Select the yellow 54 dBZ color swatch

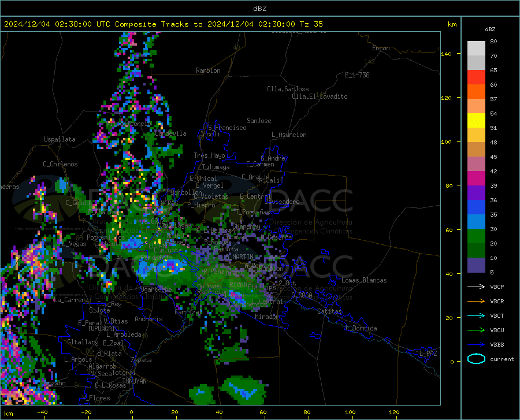click(476, 120)
